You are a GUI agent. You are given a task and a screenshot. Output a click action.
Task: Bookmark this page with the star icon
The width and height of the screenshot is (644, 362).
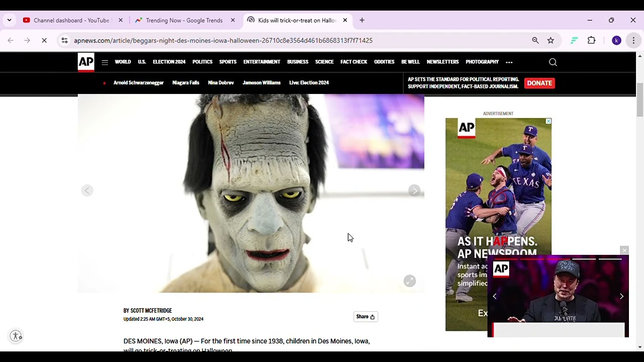pyautogui.click(x=550, y=40)
